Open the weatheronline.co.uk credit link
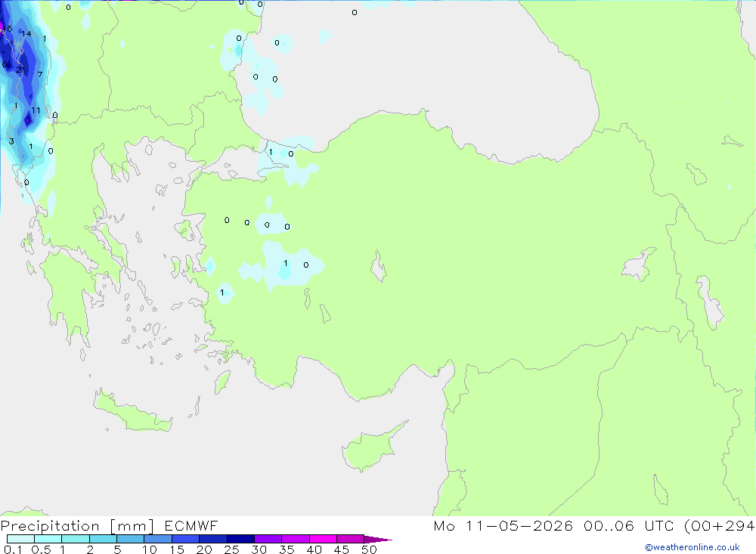Image resolution: width=756 pixels, height=554 pixels. tap(692, 547)
